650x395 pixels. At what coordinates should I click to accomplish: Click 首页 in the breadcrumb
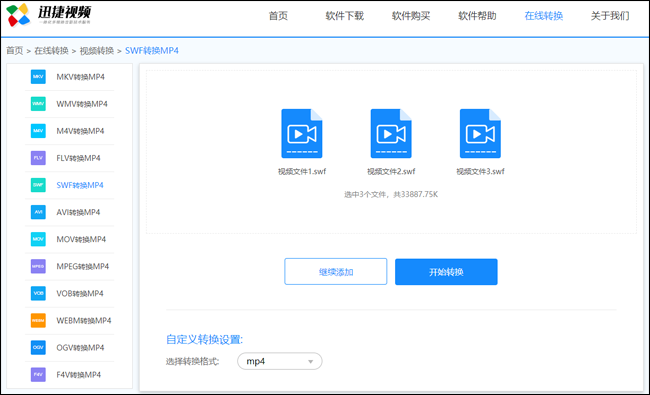click(15, 51)
